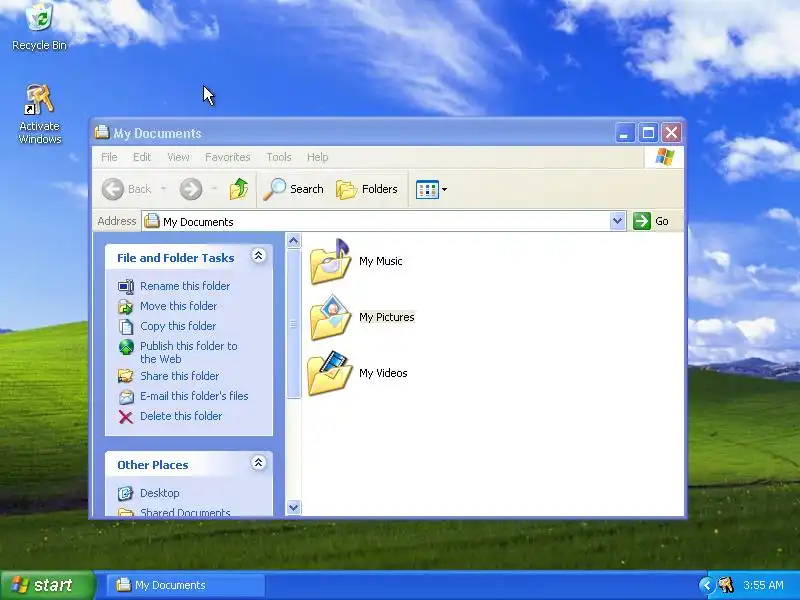The height and width of the screenshot is (600, 800).
Task: Click the My Music label
Action: [x=381, y=261]
